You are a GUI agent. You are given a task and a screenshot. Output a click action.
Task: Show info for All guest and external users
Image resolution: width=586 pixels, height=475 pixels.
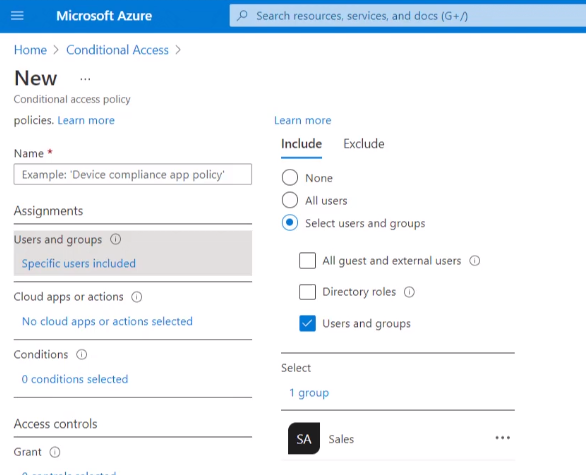click(x=475, y=260)
